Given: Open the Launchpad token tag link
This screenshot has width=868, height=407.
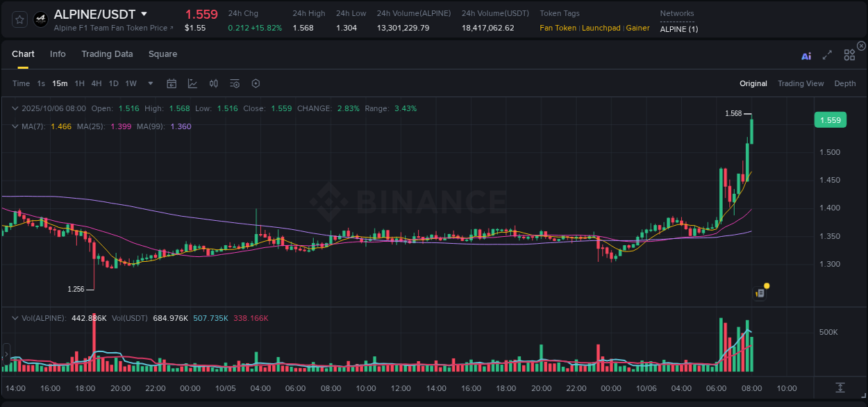Looking at the screenshot, I should 601,28.
